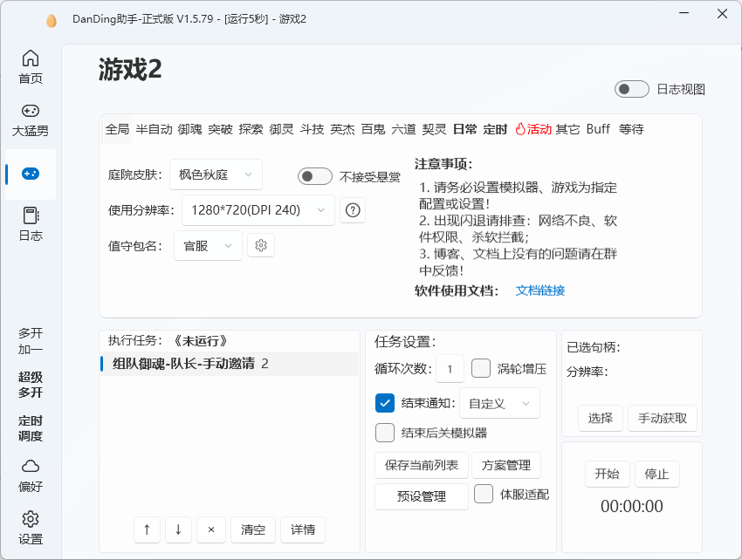742x560 pixels.
Task: Move task up with the up arrow
Action: [x=147, y=529]
